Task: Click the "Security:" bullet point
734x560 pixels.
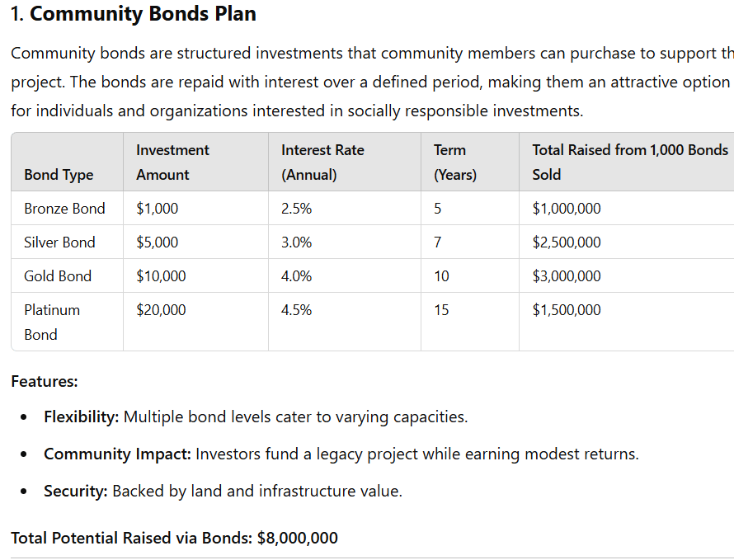Action: pyautogui.click(x=223, y=492)
